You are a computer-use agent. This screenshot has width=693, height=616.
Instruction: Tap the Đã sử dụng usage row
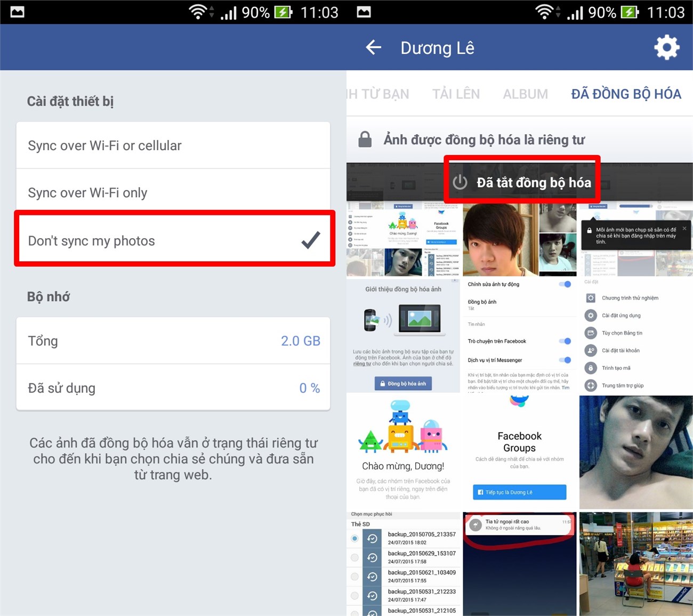tap(173, 387)
